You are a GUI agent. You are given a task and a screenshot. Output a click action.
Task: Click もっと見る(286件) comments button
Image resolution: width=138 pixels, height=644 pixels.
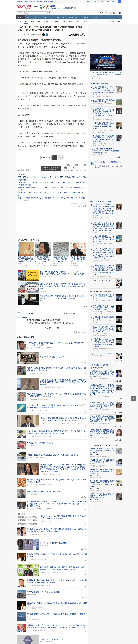[x=52, y=328]
